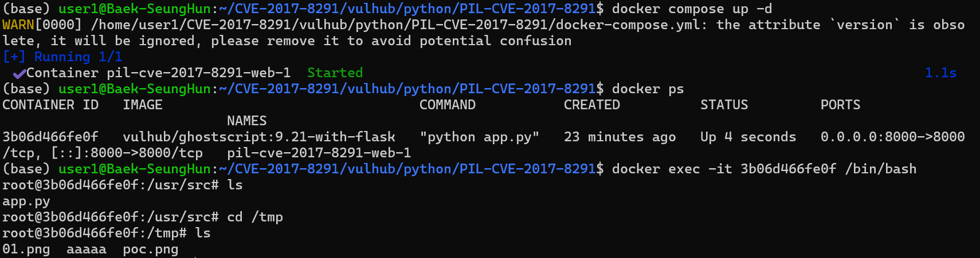The width and height of the screenshot is (980, 258).
Task: Click image name vulhub/ghostscript:9.21-with-flask
Action: coord(259,137)
